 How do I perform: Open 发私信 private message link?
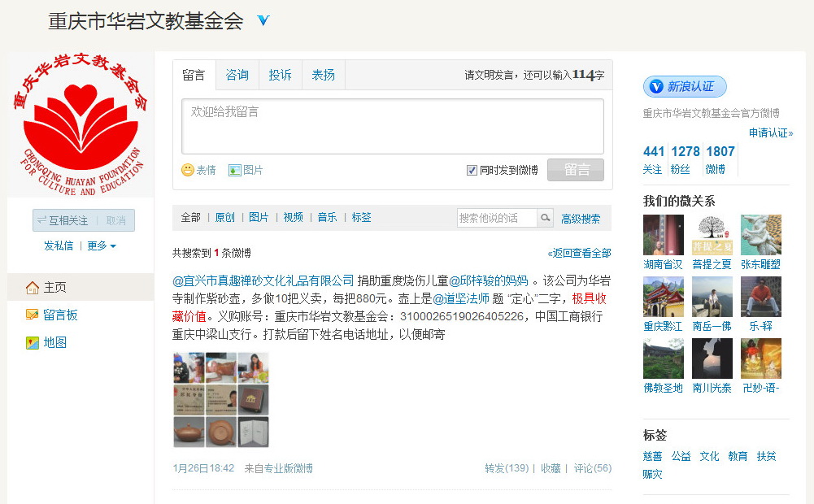tap(59, 245)
